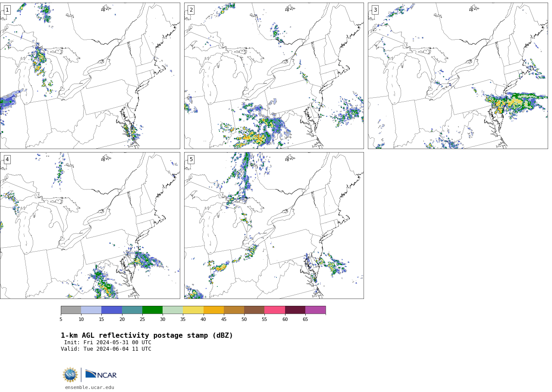Select the dark brown 50-55 dBZ swatch
Screen dimensions: 552x392
pos(254,310)
